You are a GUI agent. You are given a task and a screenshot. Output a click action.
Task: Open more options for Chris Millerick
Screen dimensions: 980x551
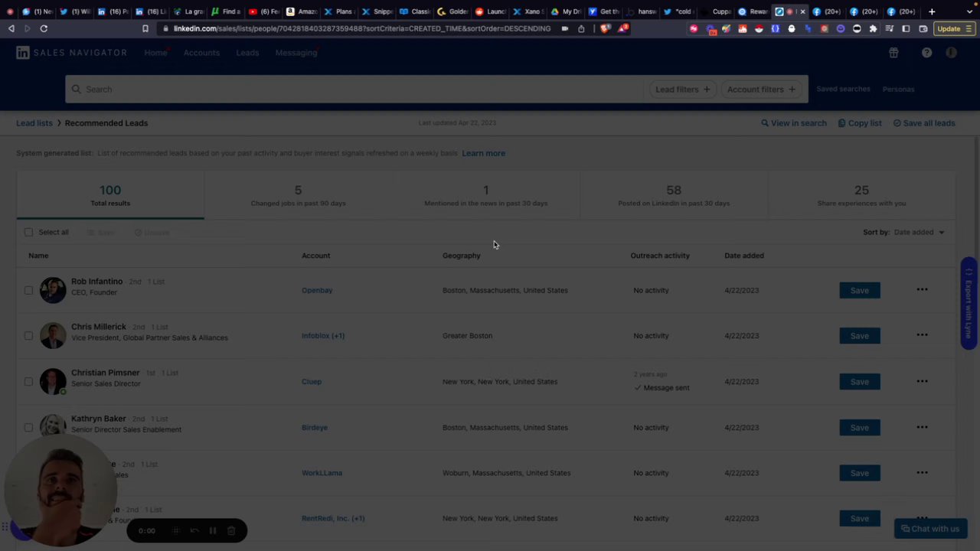point(922,335)
